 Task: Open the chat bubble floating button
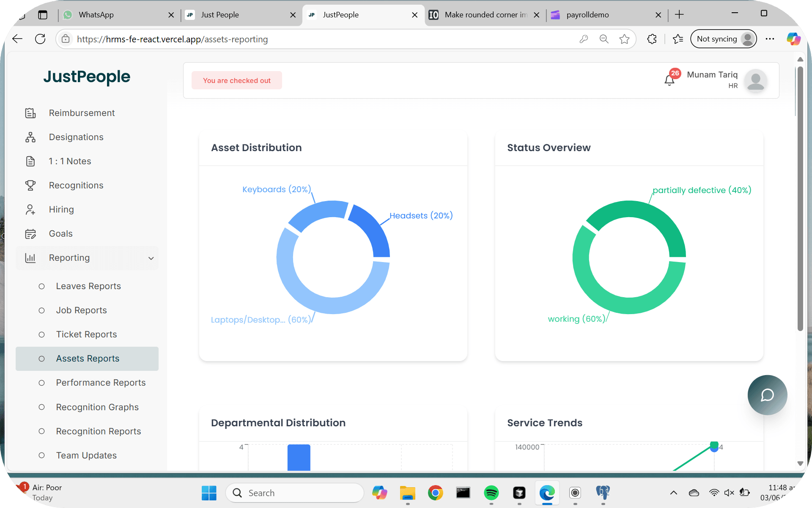767,395
